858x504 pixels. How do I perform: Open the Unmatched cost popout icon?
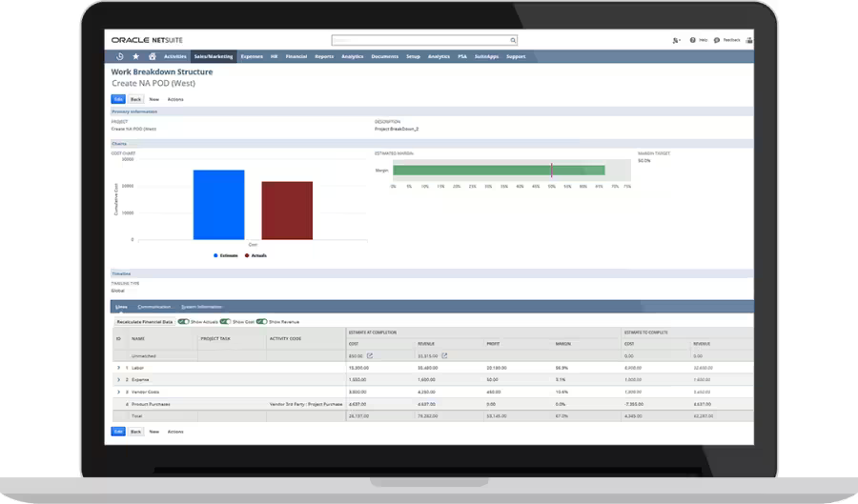[370, 355]
